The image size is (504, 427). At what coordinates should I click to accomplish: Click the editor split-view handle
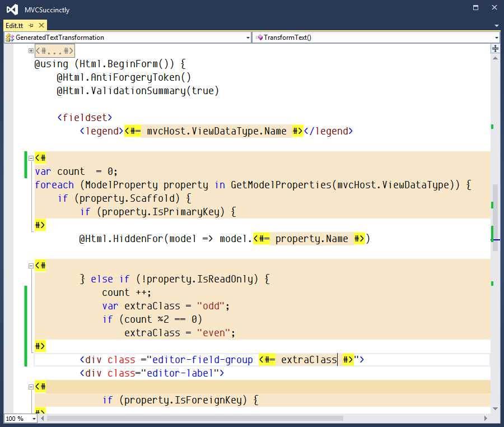tap(496, 48)
